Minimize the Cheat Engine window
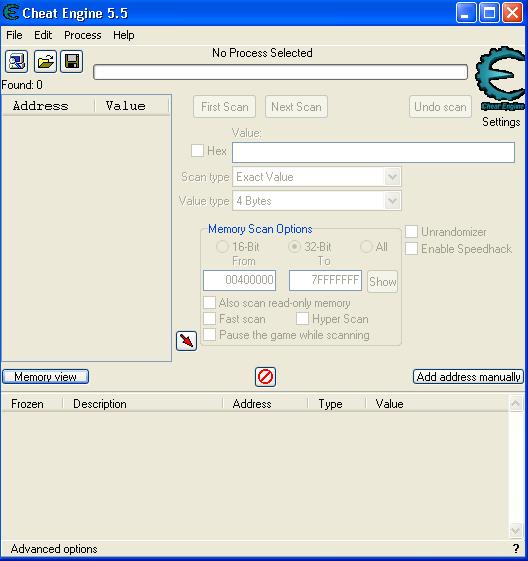The image size is (528, 561). point(466,13)
